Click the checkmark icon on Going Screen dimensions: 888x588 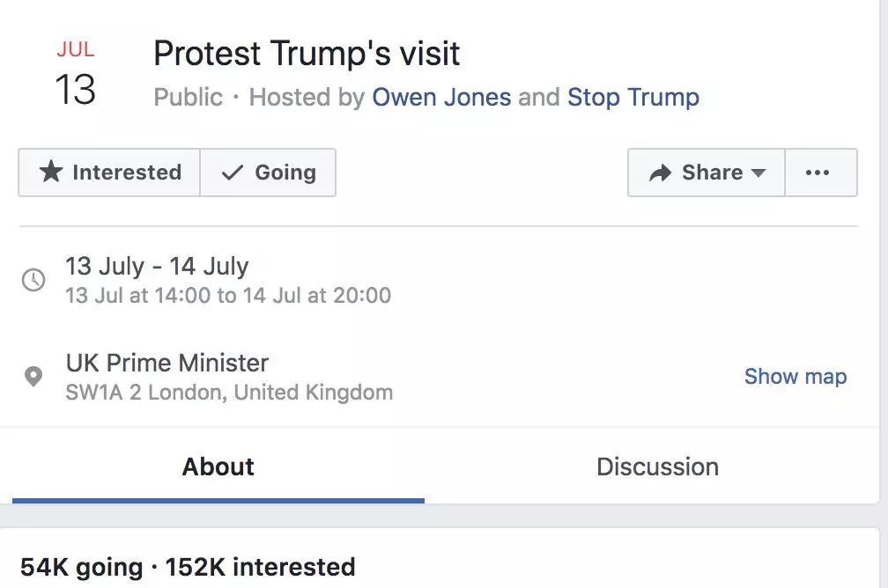tap(232, 173)
